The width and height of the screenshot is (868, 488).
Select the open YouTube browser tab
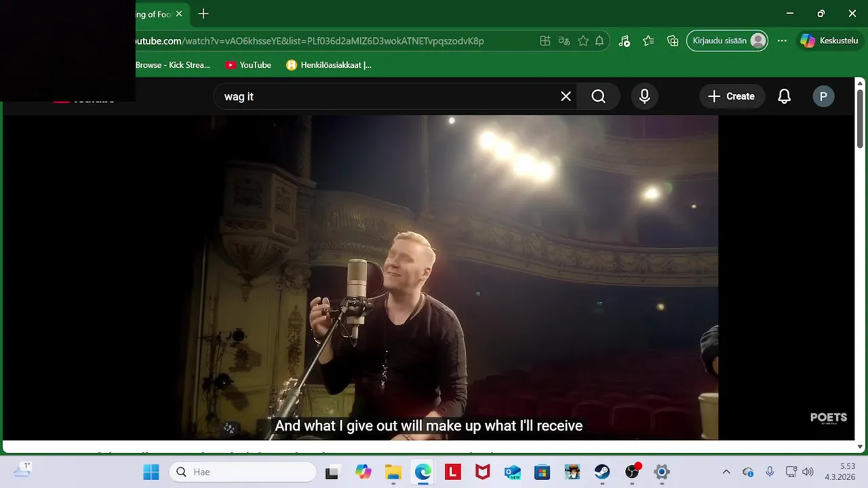[x=153, y=14]
